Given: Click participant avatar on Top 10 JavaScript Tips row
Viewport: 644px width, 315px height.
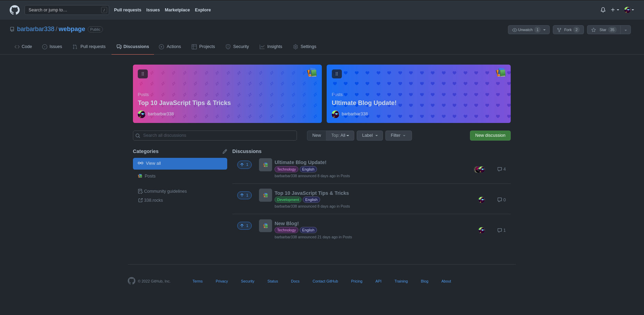Looking at the screenshot, I should click(482, 200).
